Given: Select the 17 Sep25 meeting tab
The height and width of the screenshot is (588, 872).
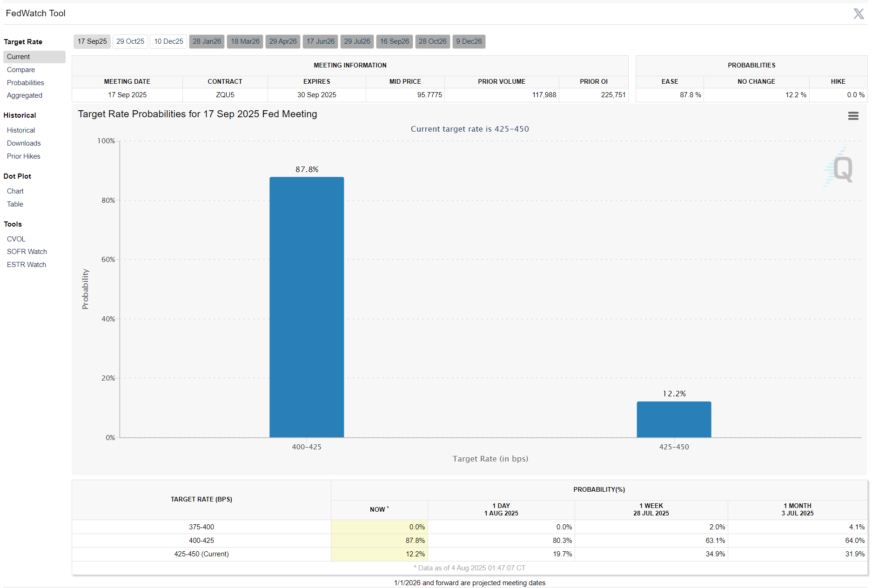Looking at the screenshot, I should (x=92, y=41).
